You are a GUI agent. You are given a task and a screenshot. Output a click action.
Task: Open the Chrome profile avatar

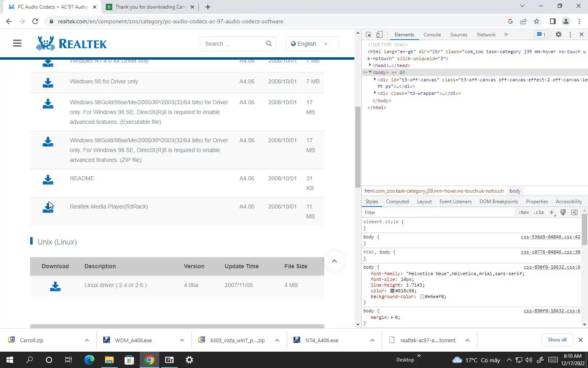(x=566, y=21)
